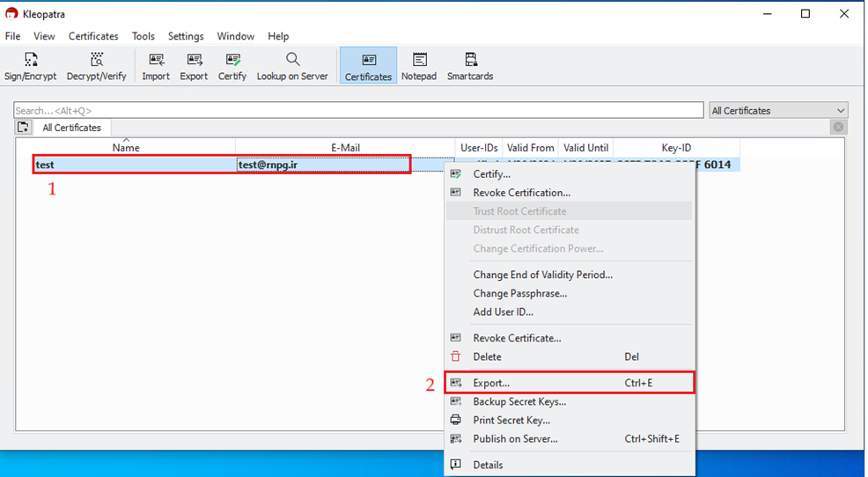
Task: Click the Certify toolbar icon
Action: [232, 66]
